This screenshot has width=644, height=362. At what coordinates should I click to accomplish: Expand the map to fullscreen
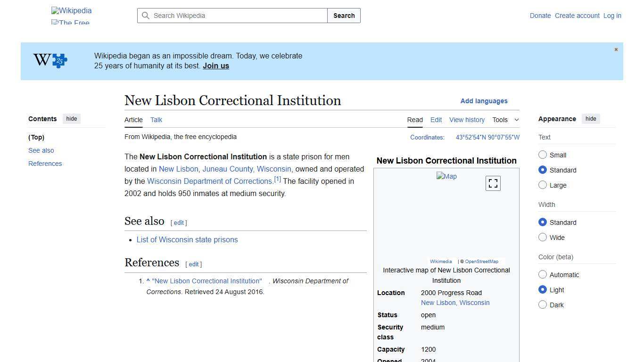tap(493, 183)
